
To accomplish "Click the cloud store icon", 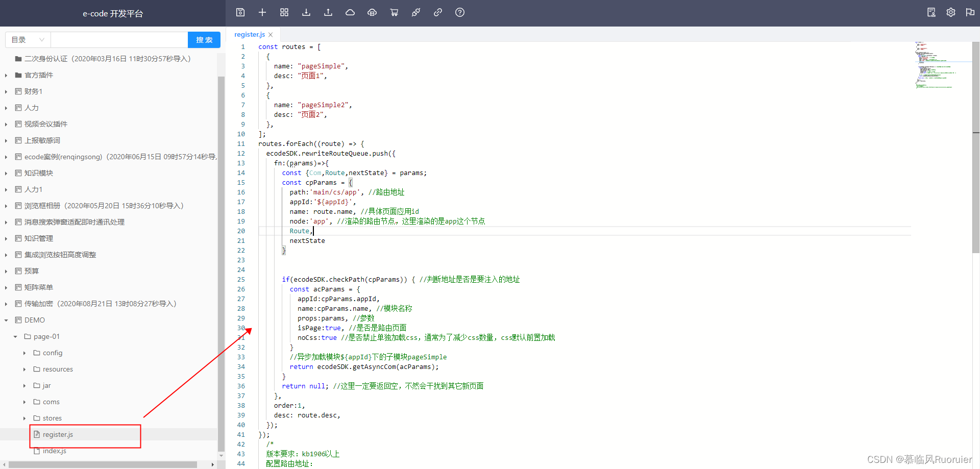I will (x=372, y=12).
